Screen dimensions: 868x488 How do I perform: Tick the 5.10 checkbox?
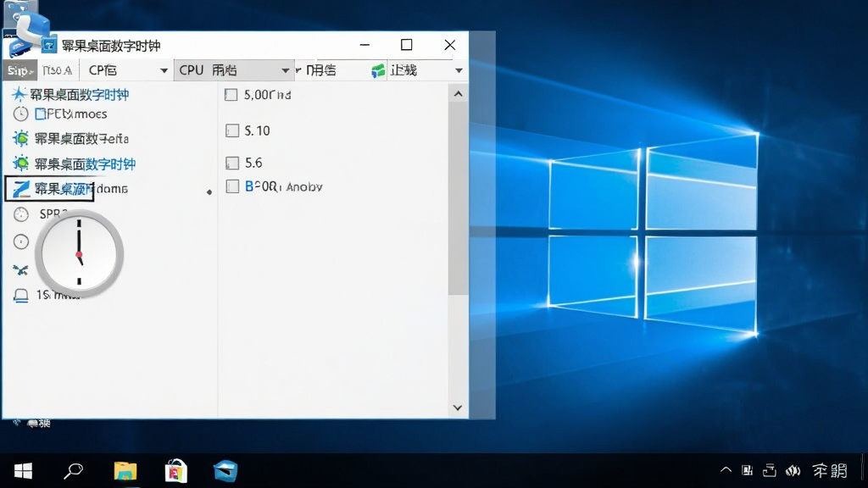tap(232, 130)
